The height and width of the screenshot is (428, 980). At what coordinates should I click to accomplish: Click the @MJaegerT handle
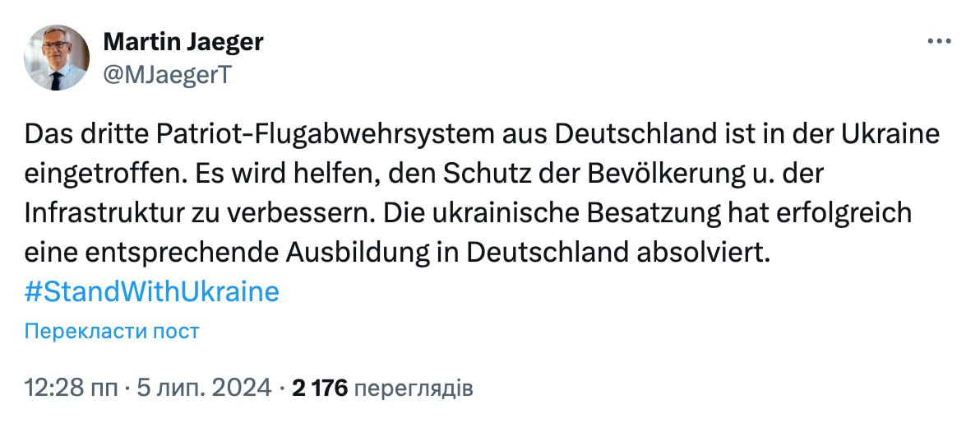(168, 76)
